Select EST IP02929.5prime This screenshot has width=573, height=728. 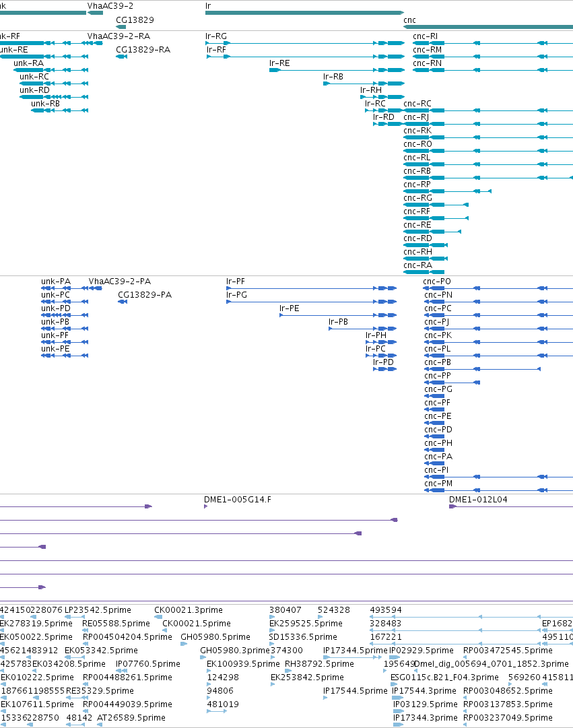(421, 651)
